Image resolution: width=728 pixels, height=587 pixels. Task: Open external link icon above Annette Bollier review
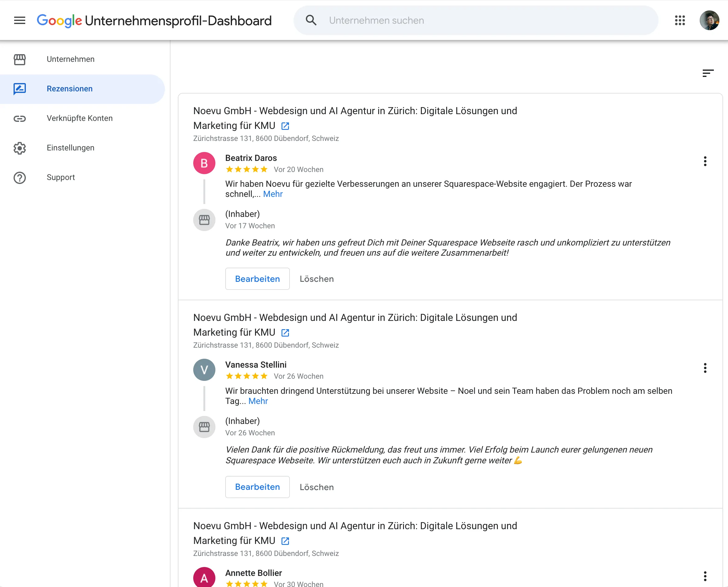pos(285,541)
